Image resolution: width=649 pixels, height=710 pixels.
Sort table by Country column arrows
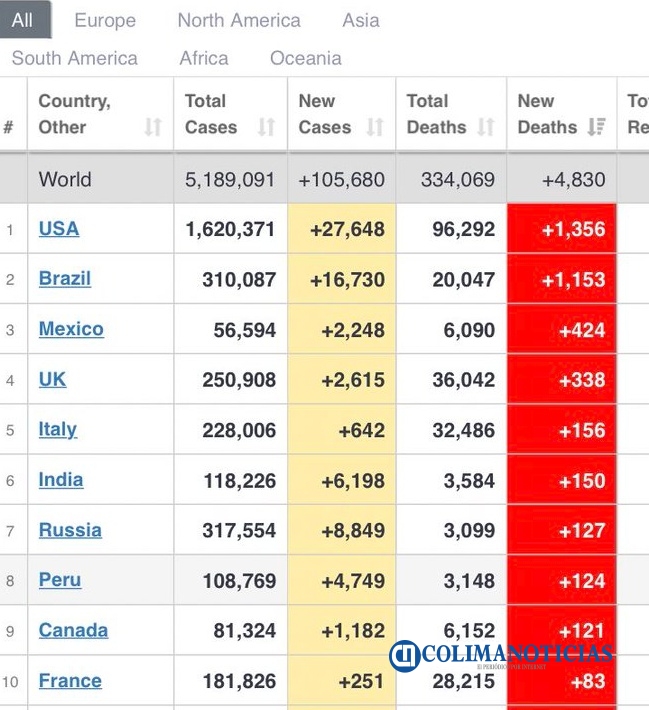point(153,127)
